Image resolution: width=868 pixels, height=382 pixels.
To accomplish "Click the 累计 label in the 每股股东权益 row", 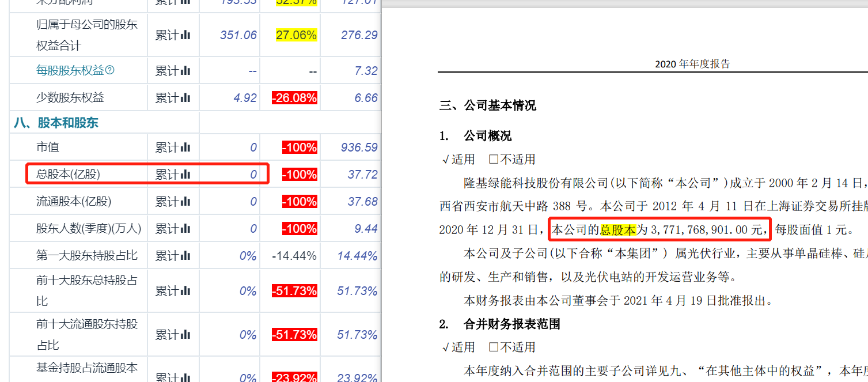I will click(166, 71).
